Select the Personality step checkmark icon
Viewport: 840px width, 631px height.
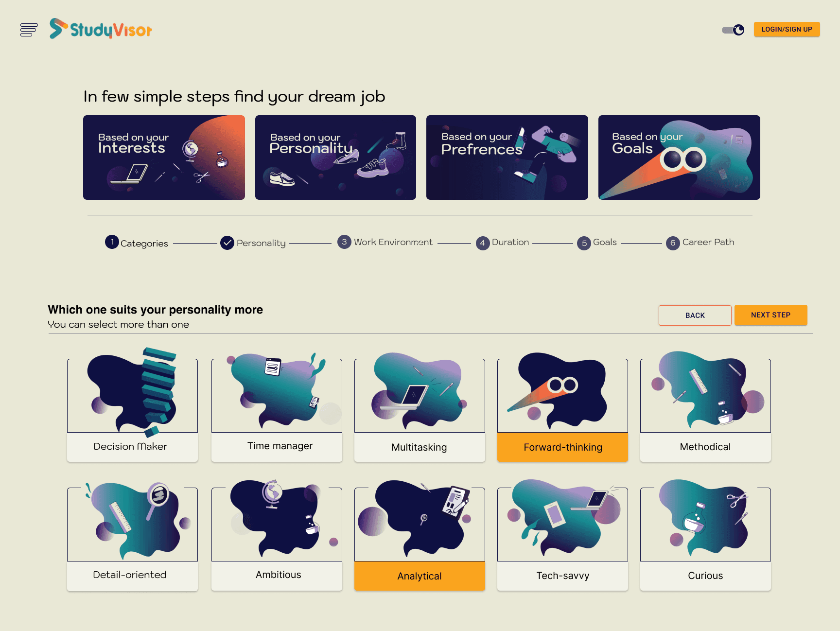point(227,243)
